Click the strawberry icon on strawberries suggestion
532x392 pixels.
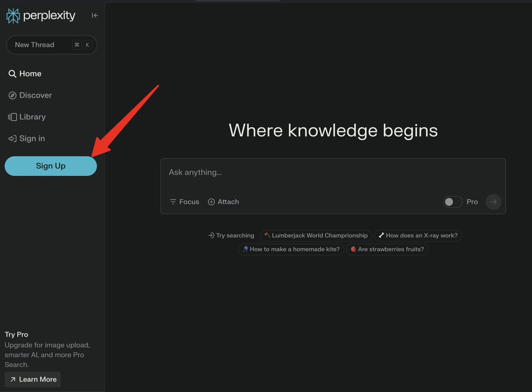point(353,249)
